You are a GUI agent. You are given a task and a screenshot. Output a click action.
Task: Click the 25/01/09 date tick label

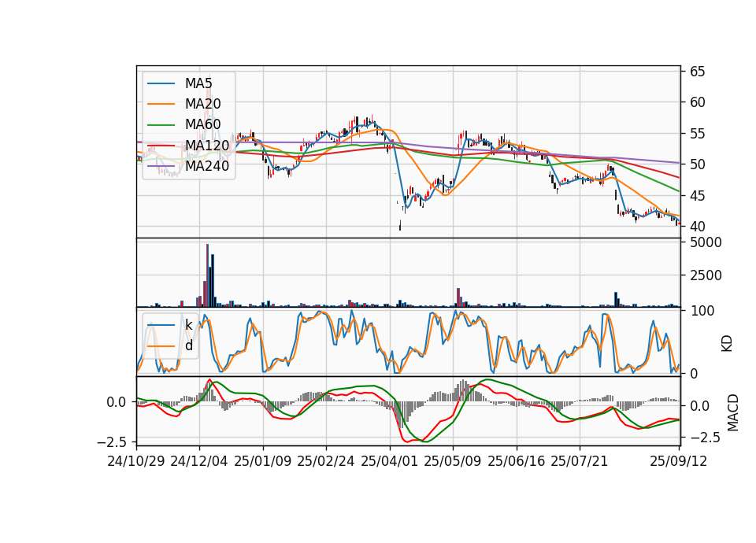coord(263,461)
